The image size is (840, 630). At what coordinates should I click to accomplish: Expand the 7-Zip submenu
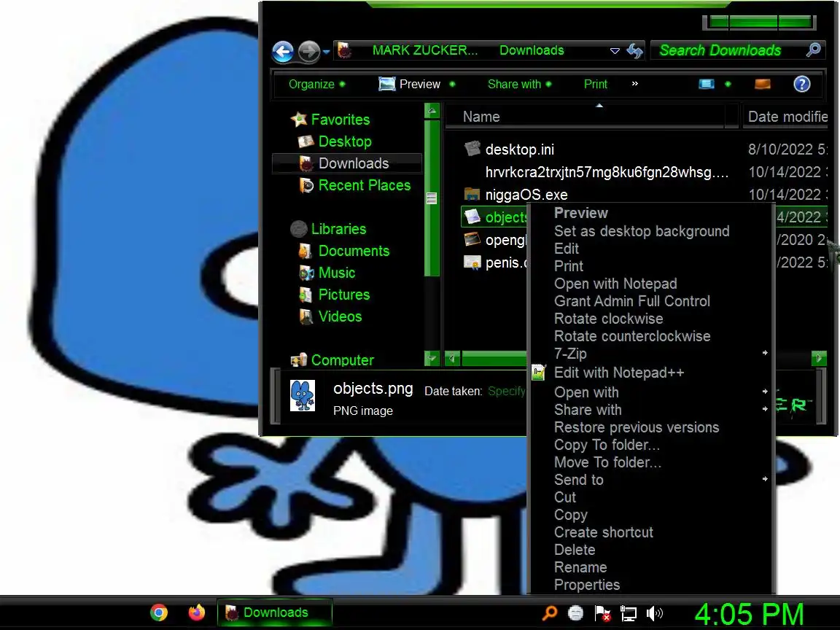tap(651, 354)
